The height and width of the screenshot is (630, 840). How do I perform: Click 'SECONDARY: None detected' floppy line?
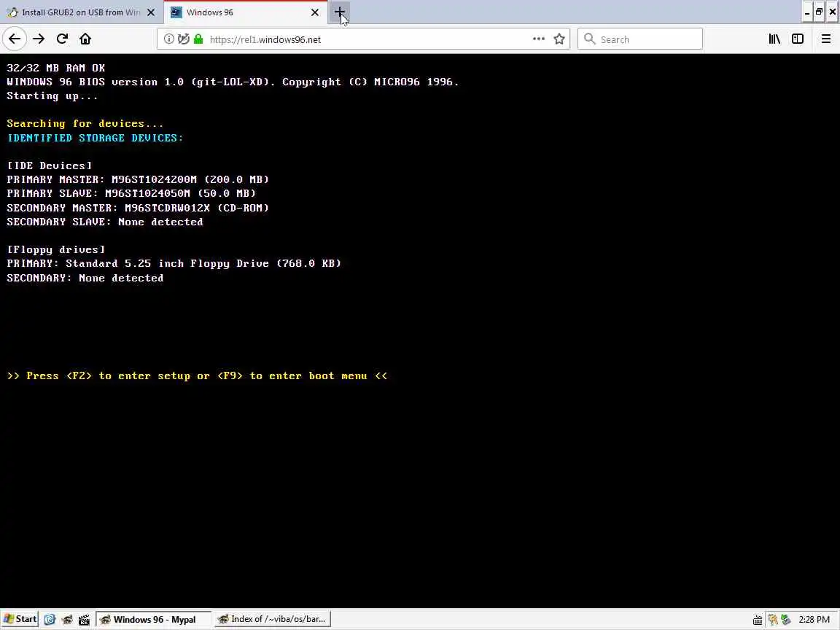[85, 278]
